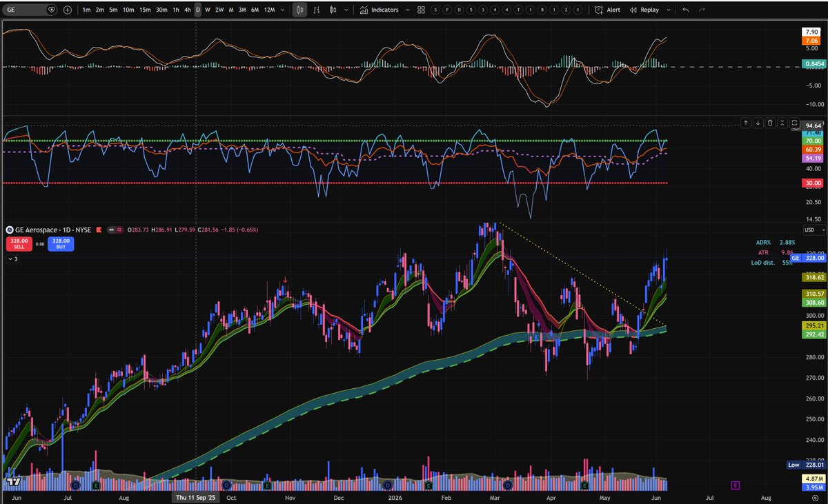Select the 2m timeframe

click(x=100, y=10)
